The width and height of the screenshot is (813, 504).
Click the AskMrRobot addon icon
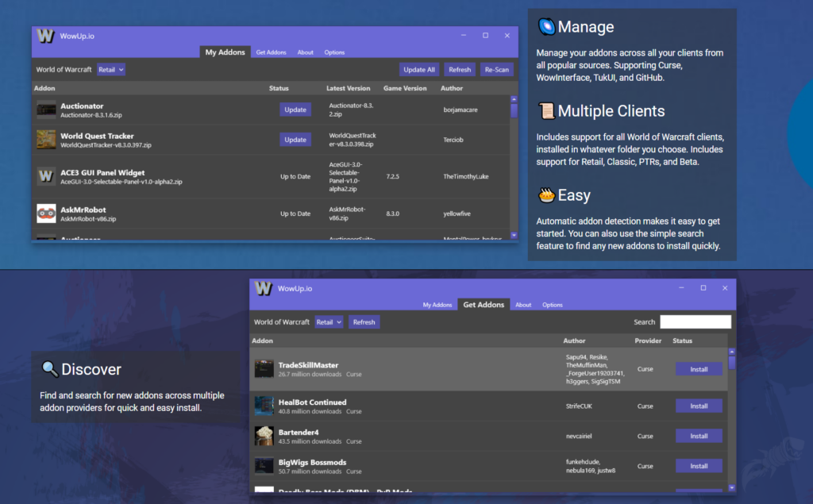[x=46, y=214]
